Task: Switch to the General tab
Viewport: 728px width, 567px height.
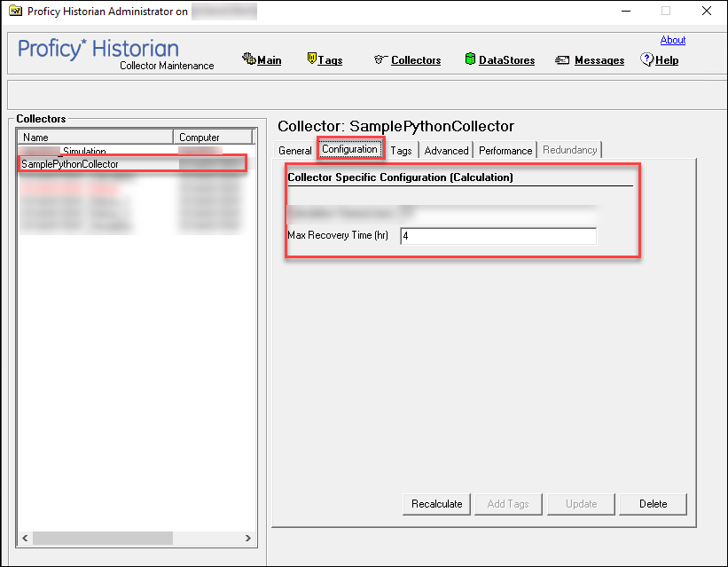Action: 294,151
